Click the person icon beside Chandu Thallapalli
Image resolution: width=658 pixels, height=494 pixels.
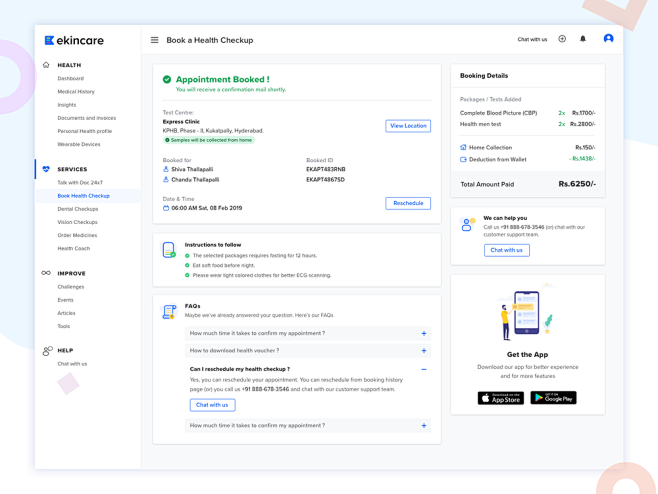tap(166, 180)
